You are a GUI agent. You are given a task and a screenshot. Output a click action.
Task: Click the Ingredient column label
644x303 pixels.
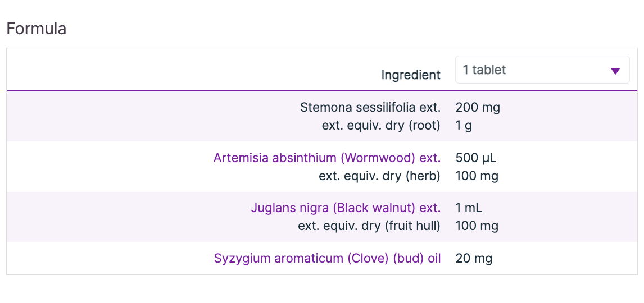coord(411,75)
